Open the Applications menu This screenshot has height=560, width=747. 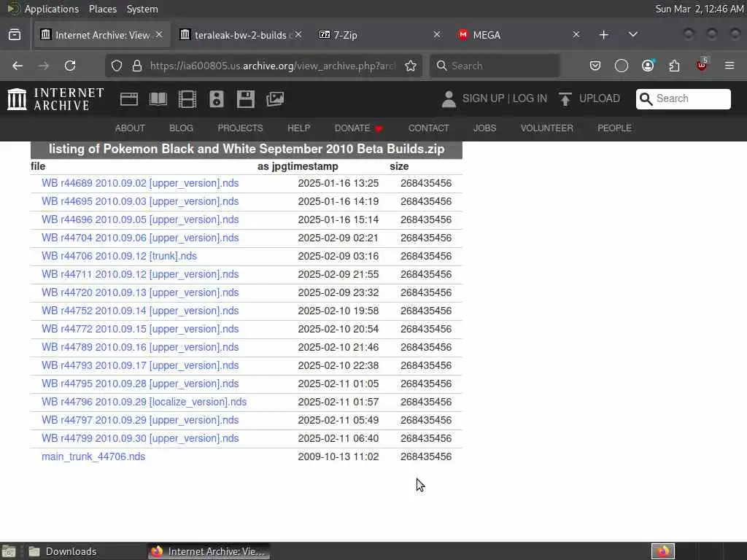click(52, 9)
